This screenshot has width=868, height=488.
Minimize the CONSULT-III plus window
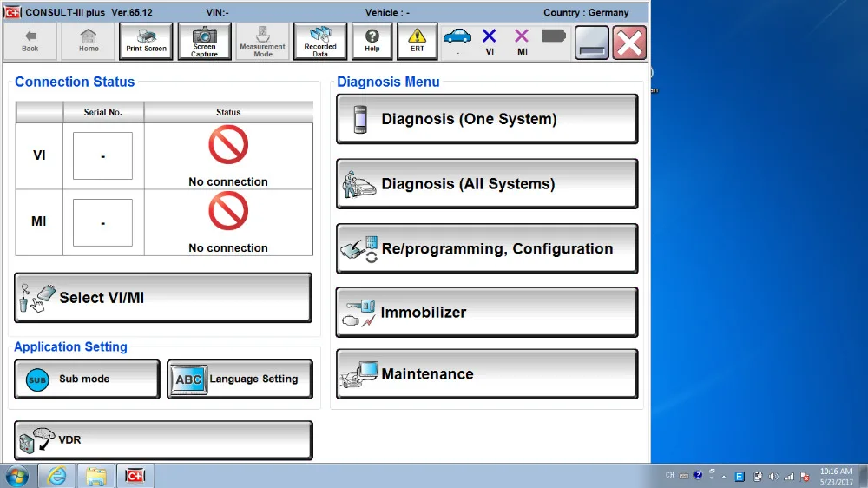(x=592, y=42)
